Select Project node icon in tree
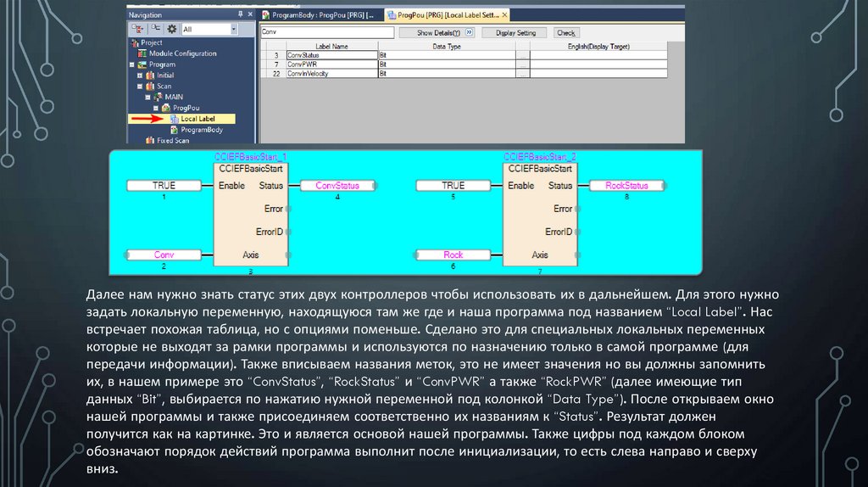868x487 pixels. pyautogui.click(x=135, y=42)
